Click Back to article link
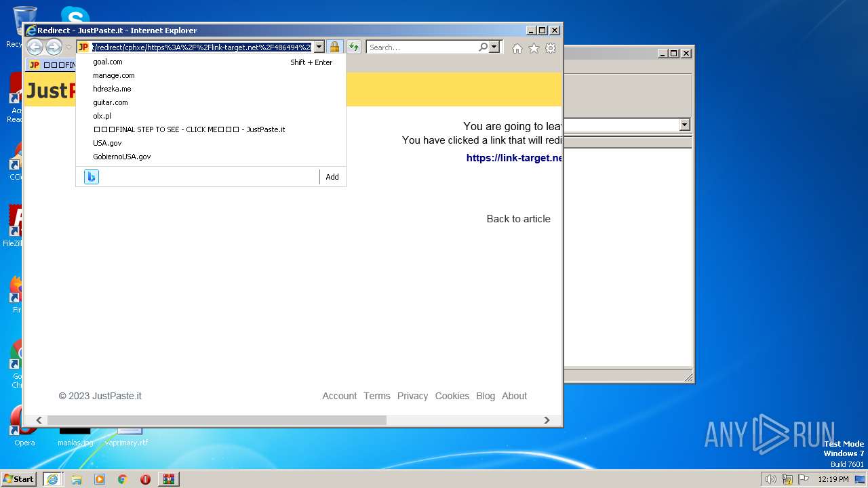 (518, 219)
